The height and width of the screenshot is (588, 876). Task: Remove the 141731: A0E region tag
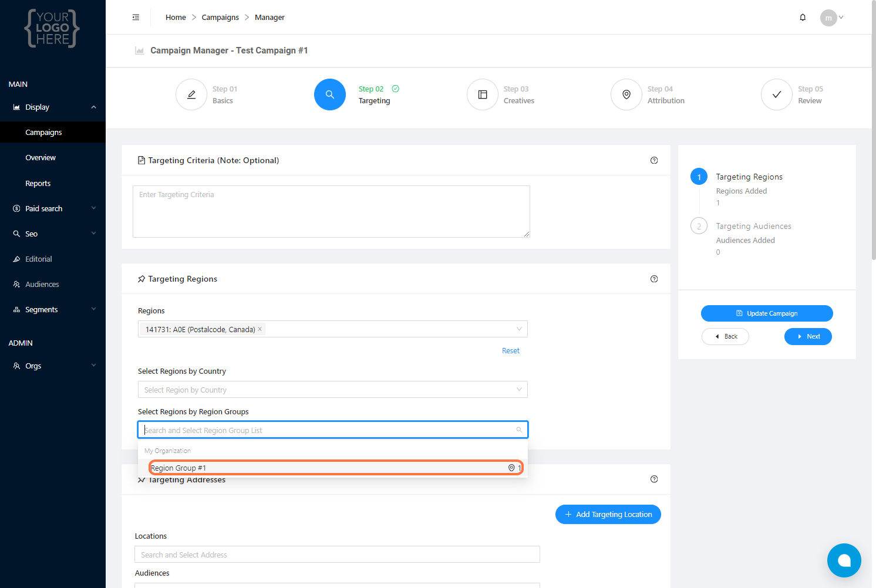pos(260,329)
